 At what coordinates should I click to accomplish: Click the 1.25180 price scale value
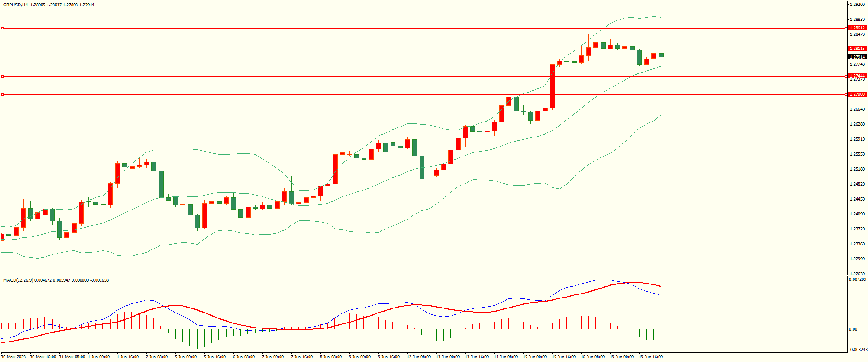click(x=858, y=169)
